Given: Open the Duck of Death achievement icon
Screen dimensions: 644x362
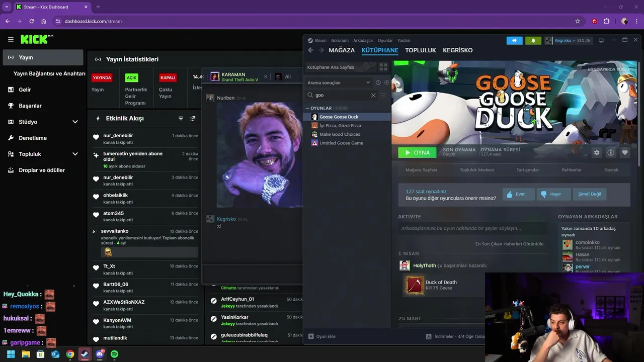Looking at the screenshot, I should [x=415, y=285].
